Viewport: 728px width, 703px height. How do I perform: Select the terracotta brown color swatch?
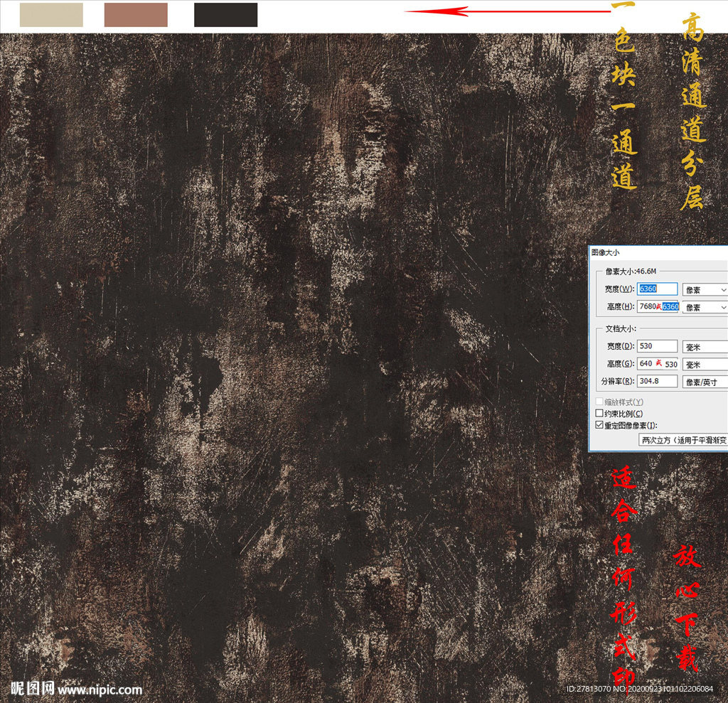coord(136,15)
